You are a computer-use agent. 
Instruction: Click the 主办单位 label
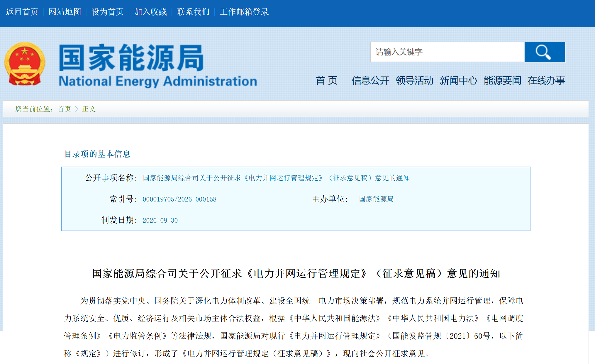(x=330, y=199)
